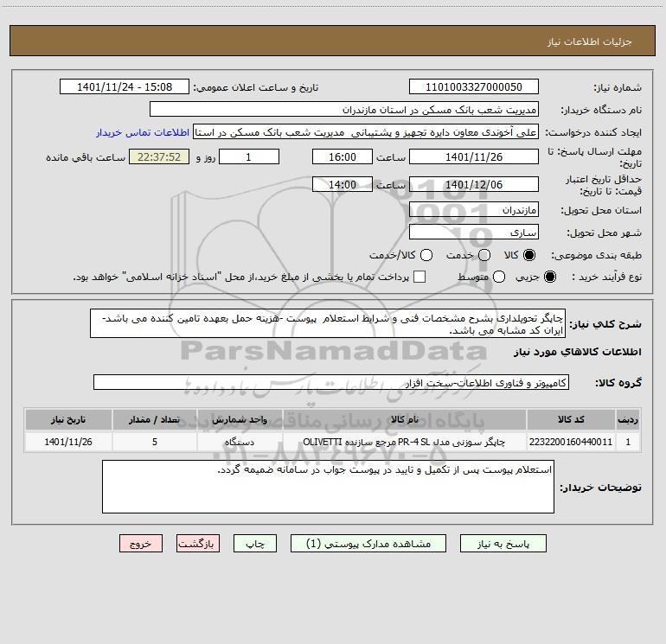
Task: Click the شرح کلی نیاز description box
Action: [328, 324]
